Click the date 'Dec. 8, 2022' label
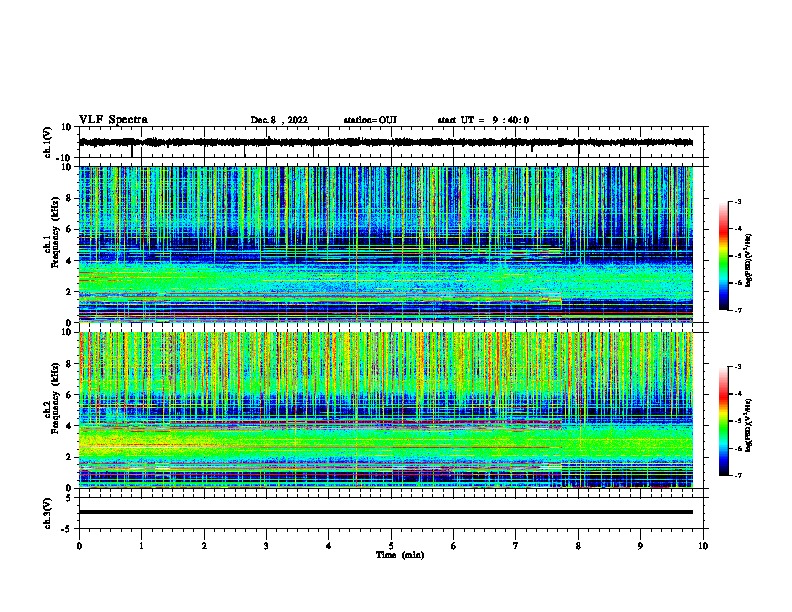The image size is (792, 612). click(x=279, y=120)
